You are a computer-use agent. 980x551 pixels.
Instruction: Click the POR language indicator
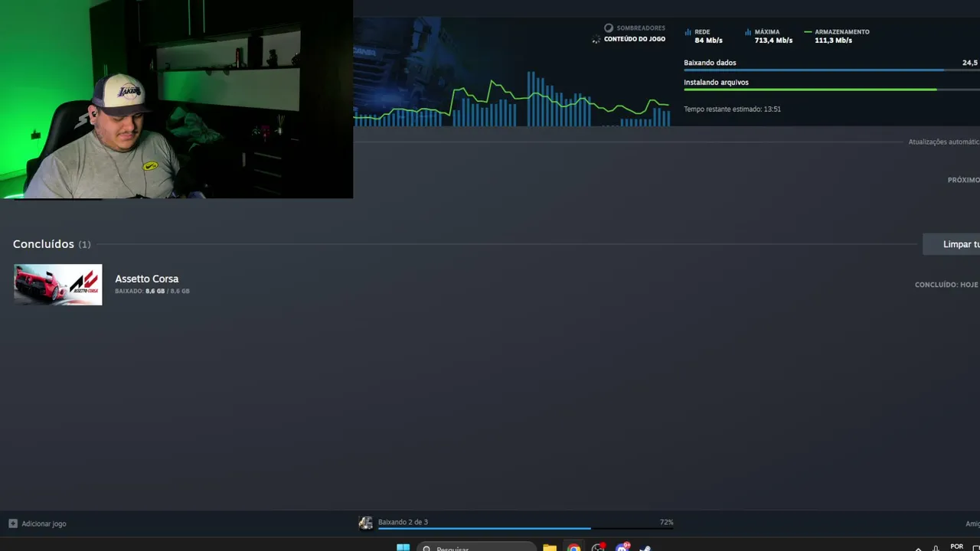(957, 546)
